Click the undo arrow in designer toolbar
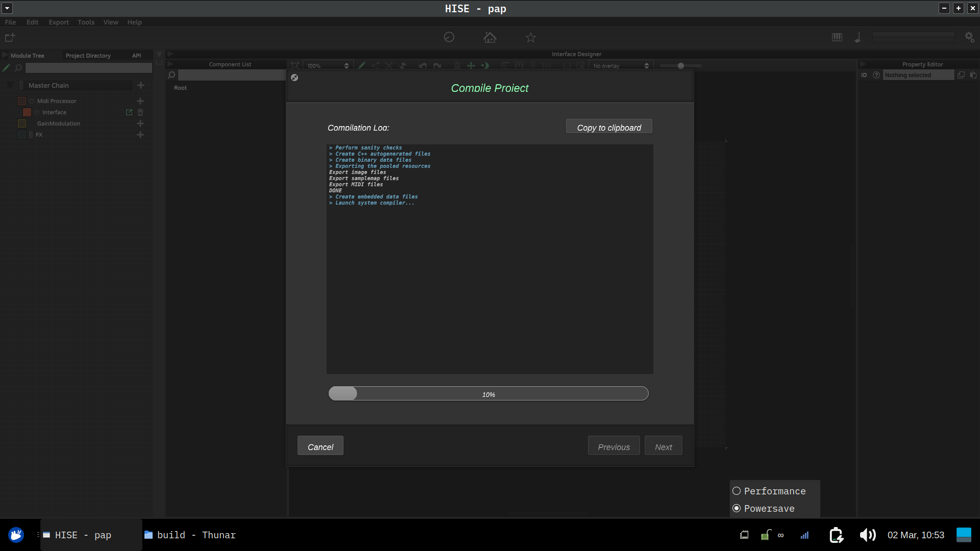This screenshot has width=980, height=551. coord(423,66)
